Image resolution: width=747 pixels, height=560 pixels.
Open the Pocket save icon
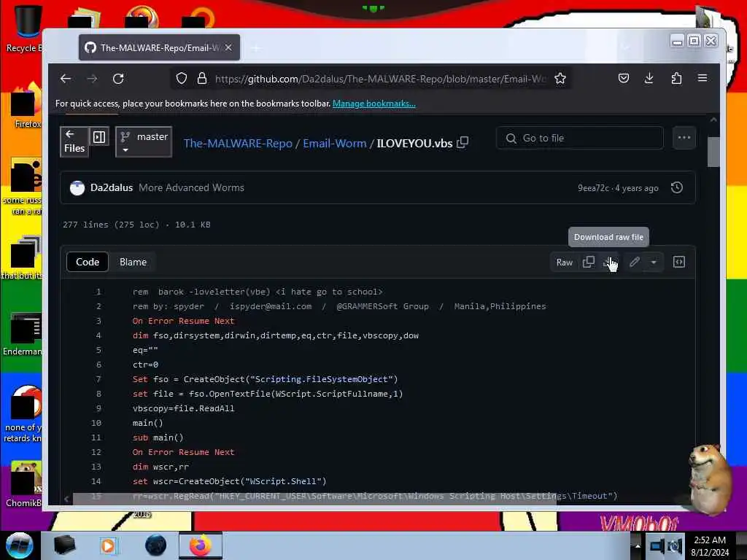pos(624,79)
